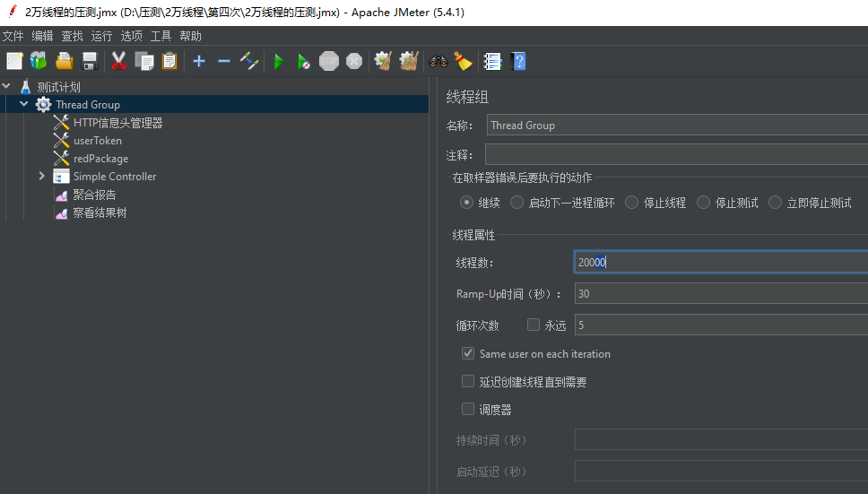Screen dimensions: 868x494
Task: Click the 线程属性 section label
Action: tap(473, 235)
